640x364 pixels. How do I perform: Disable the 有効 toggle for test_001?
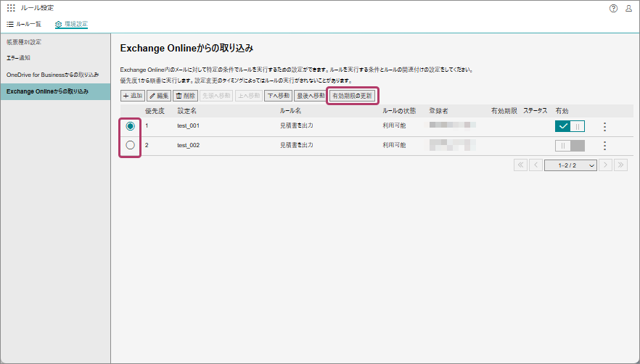570,126
